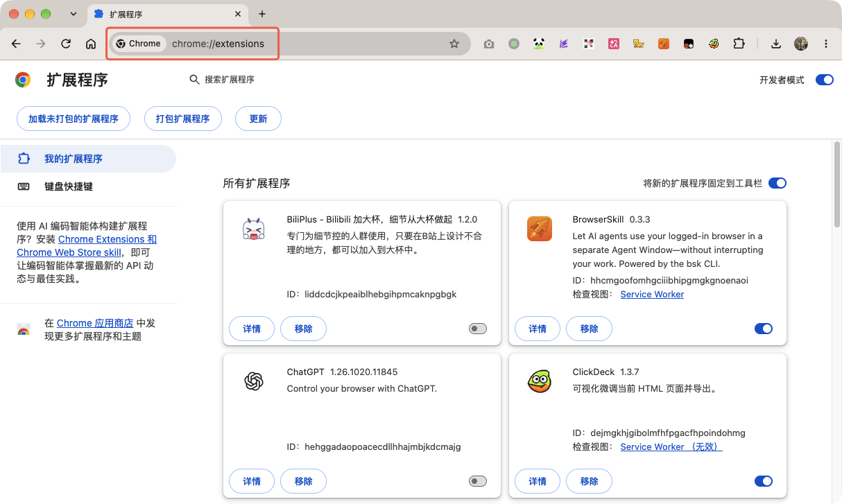Click 移除 for ClickDeck

[589, 481]
